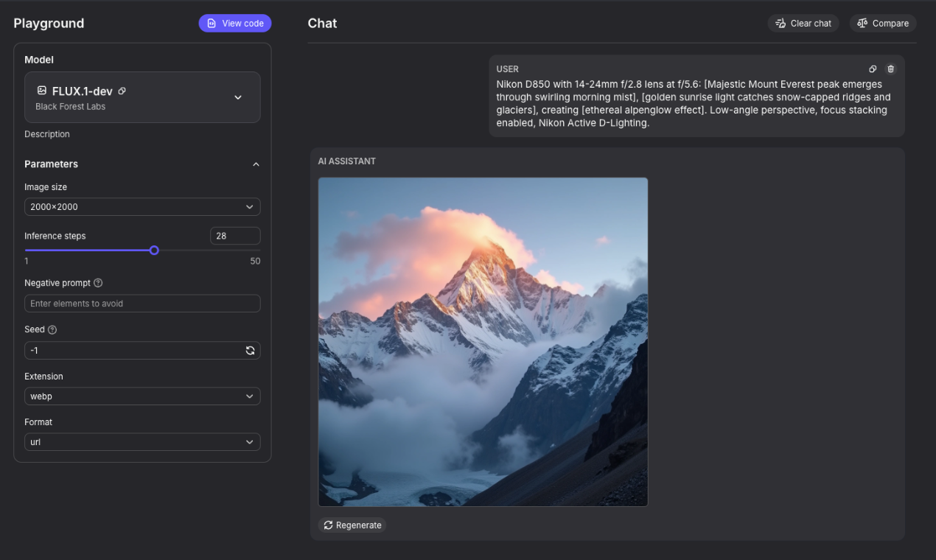Open the Format url dropdown
The height and width of the screenshot is (560, 936).
[142, 442]
